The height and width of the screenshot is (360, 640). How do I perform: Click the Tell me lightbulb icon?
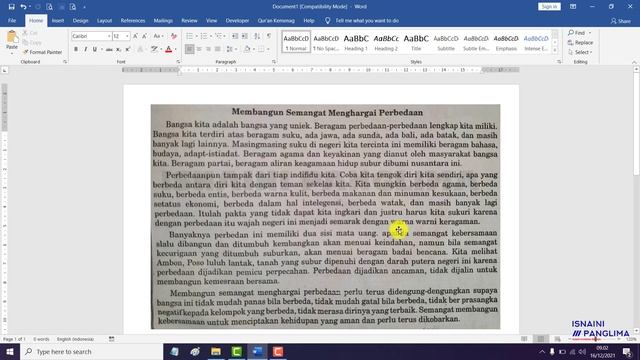(x=327, y=20)
